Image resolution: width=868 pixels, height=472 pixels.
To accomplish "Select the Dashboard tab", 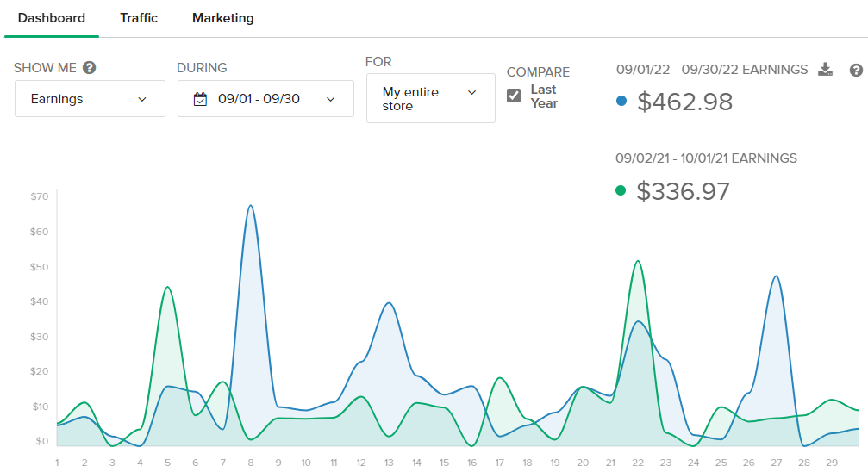I will (52, 18).
